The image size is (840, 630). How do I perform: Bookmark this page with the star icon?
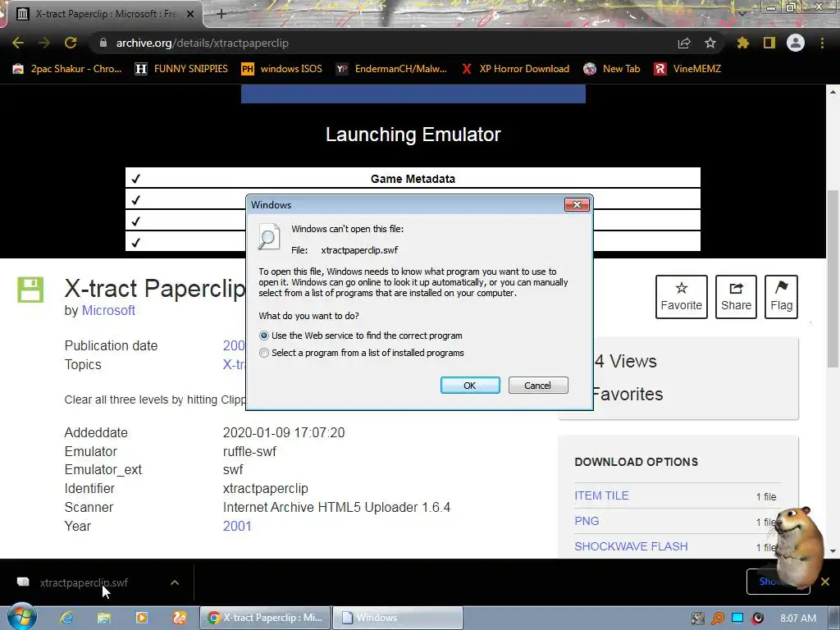click(x=710, y=43)
